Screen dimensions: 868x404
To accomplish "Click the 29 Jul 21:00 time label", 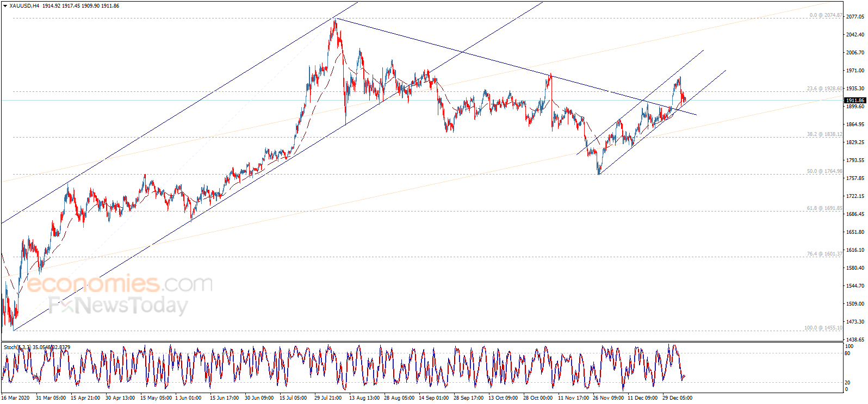I will pos(328,398).
